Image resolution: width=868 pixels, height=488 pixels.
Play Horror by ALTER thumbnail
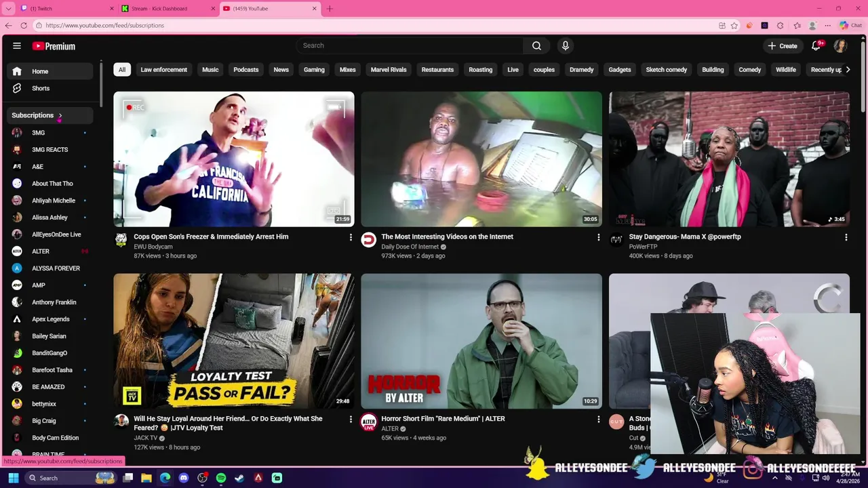481,341
